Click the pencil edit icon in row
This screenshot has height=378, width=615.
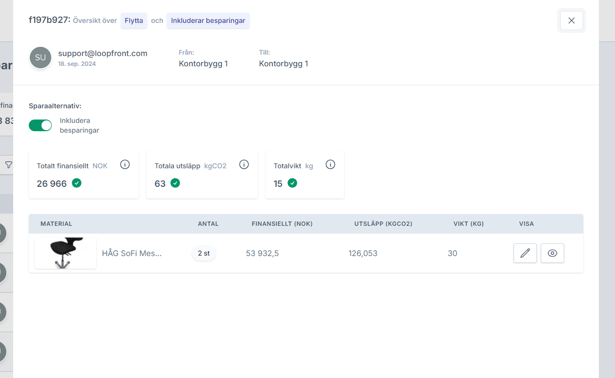coord(525,253)
